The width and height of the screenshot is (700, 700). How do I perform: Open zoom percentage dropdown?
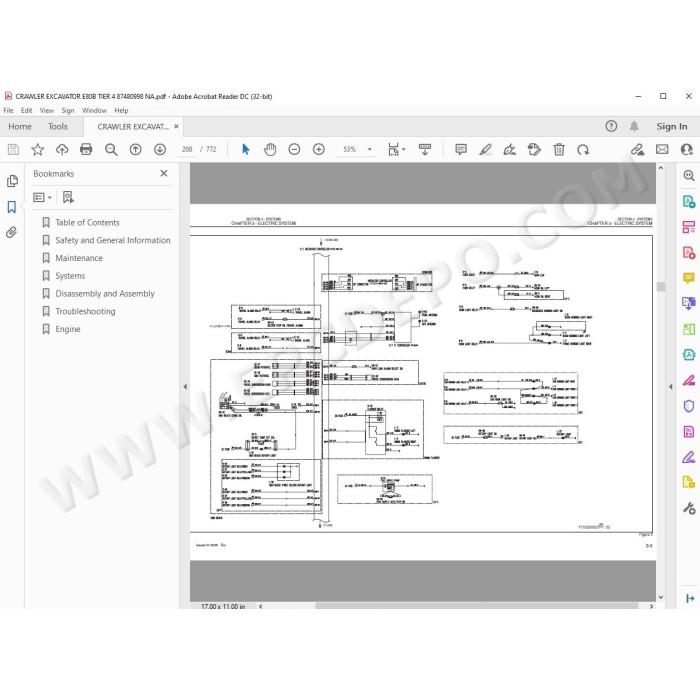pos(370,149)
